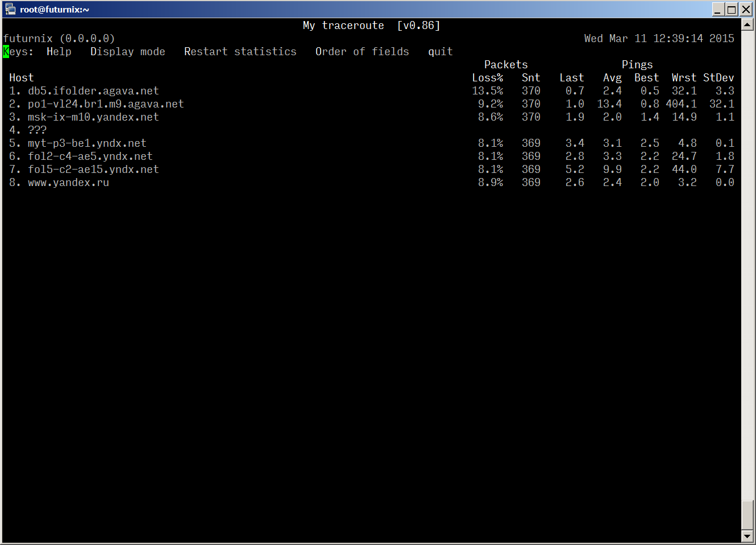Click the Host column header
The image size is (756, 545).
coord(22,78)
